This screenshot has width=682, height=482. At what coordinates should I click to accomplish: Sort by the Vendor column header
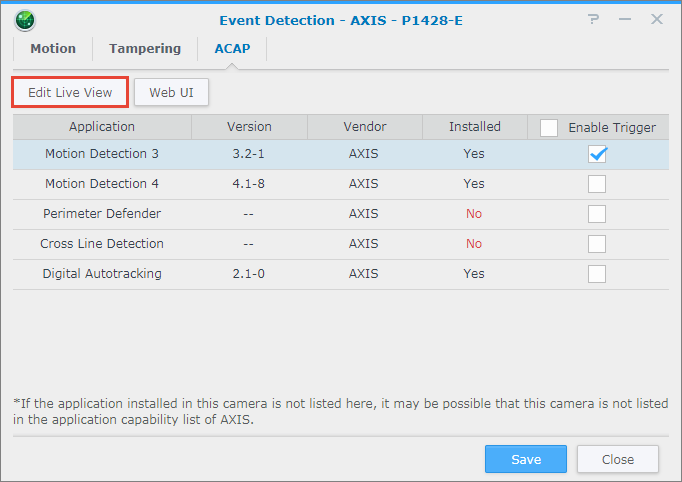tap(364, 127)
